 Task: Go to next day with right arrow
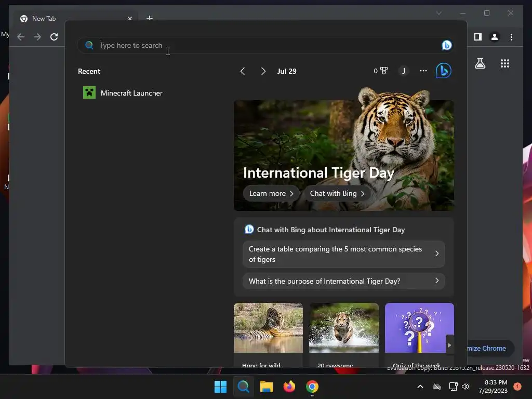[x=263, y=71]
